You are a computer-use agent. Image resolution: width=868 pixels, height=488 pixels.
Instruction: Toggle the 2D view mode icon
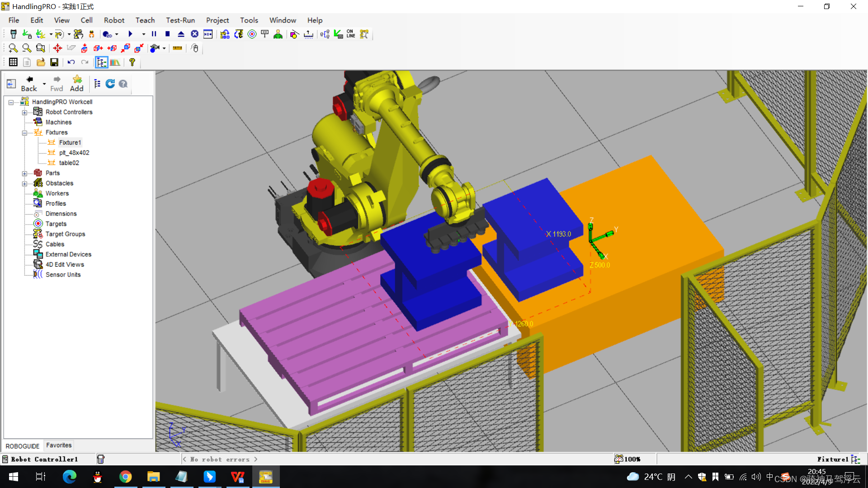coord(107,34)
